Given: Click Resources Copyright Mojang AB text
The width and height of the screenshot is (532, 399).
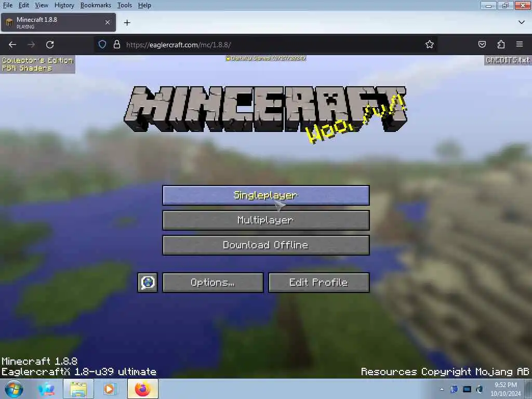Looking at the screenshot, I should tap(445, 372).
